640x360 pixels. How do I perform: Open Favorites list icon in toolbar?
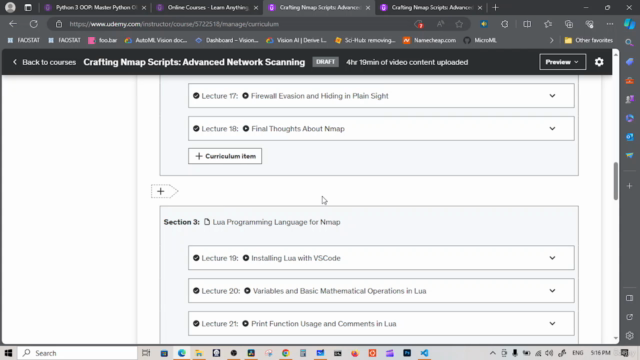[x=548, y=24]
